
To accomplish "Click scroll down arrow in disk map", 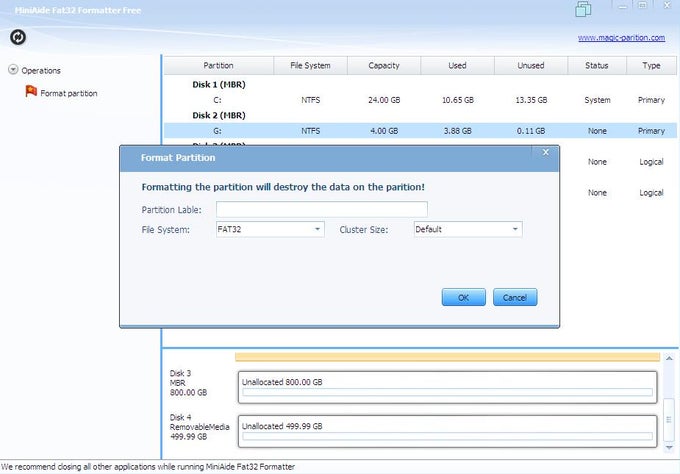I will click(669, 448).
